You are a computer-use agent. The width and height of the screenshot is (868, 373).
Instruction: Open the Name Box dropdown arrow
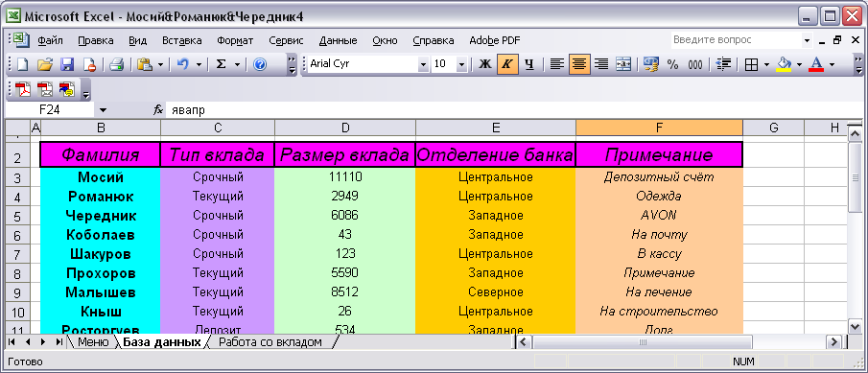pyautogui.click(x=103, y=110)
